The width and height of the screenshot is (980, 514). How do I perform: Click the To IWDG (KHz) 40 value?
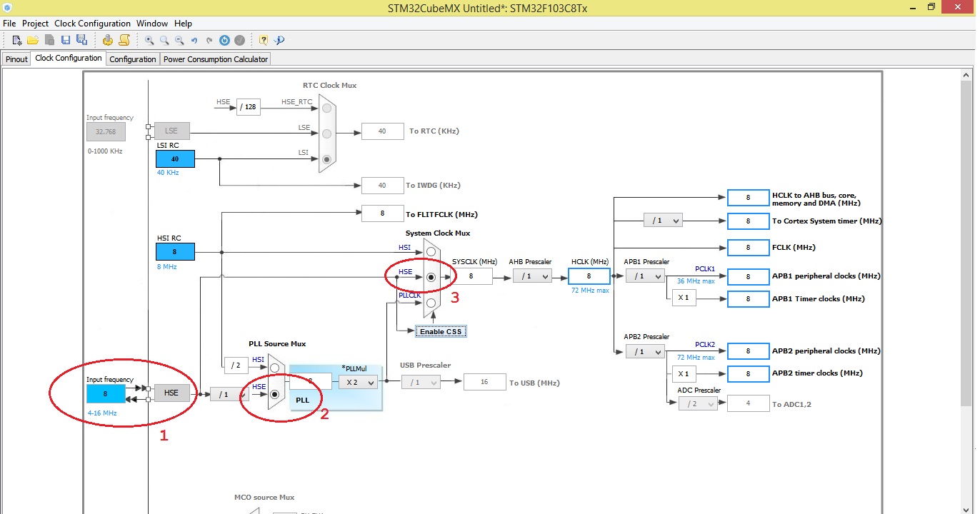pyautogui.click(x=382, y=185)
